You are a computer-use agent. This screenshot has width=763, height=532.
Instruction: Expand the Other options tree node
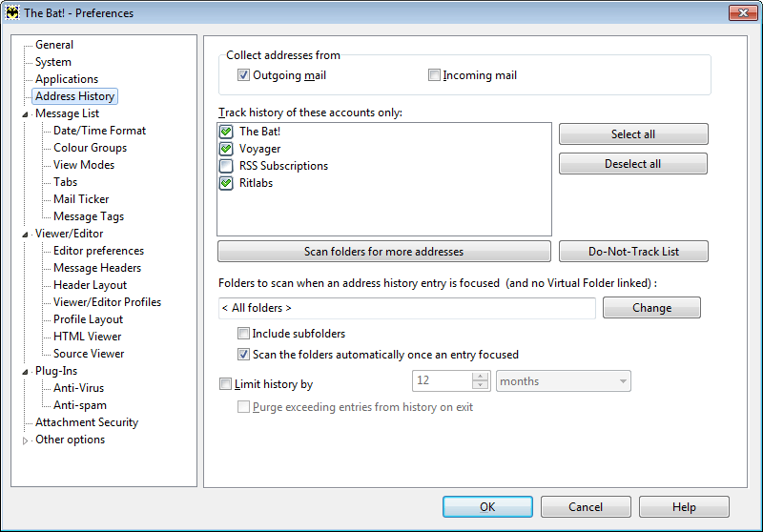pyautogui.click(x=25, y=440)
